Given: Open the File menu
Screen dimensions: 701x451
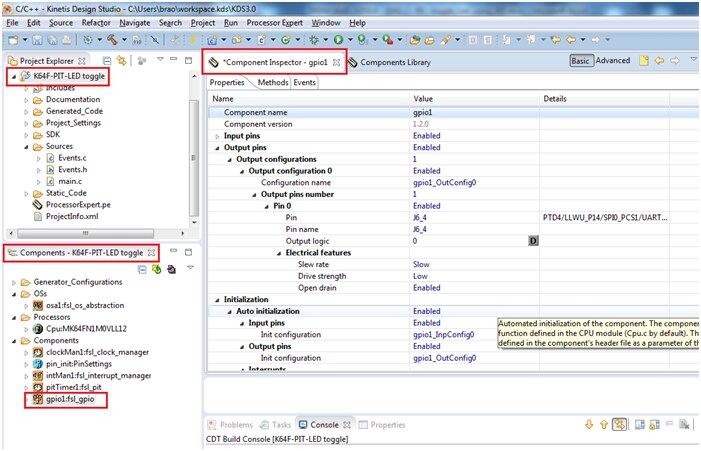Looking at the screenshot, I should click(x=12, y=23).
